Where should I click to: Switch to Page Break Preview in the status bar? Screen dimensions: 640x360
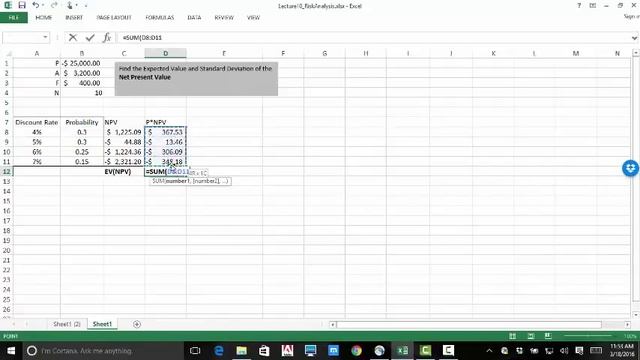point(548,336)
